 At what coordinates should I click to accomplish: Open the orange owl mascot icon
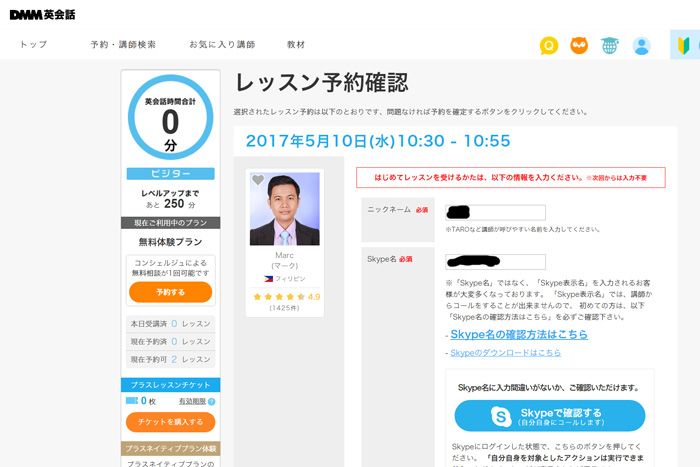[x=579, y=45]
